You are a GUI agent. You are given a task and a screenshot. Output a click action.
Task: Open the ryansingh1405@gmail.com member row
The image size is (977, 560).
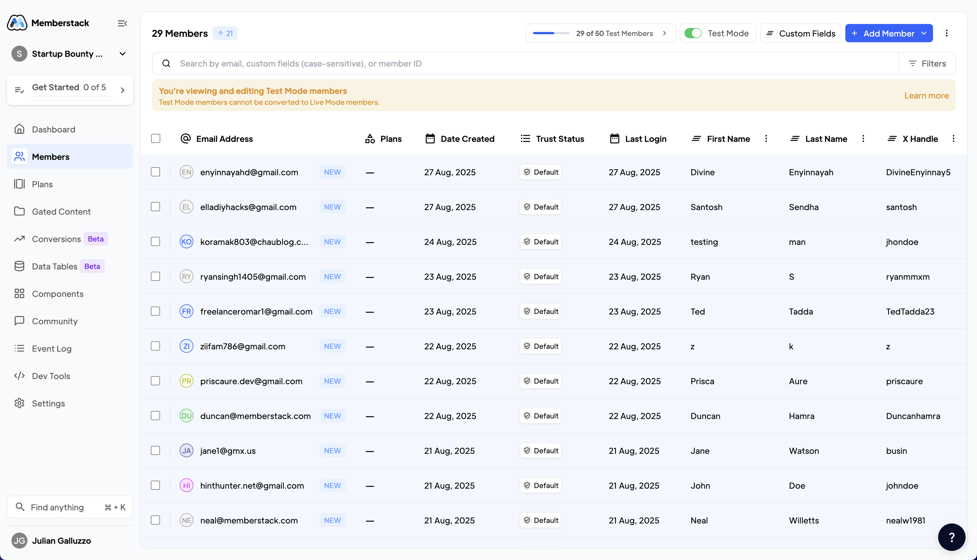pyautogui.click(x=554, y=277)
